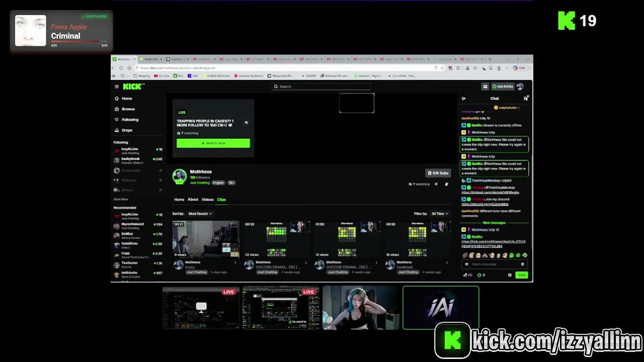The height and width of the screenshot is (362, 644).
Task: Jump to New messages in chat
Action: point(494,223)
